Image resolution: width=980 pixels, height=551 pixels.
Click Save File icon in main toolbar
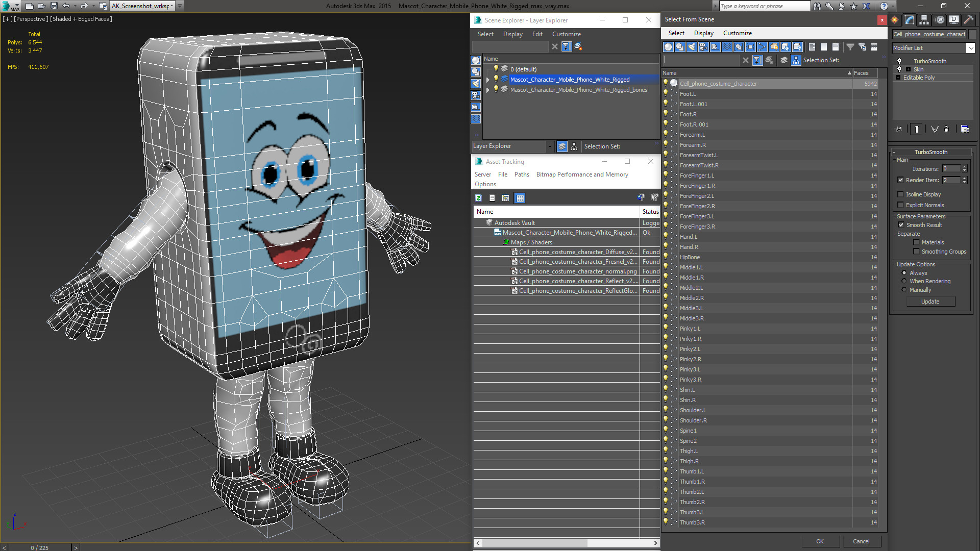coord(54,6)
